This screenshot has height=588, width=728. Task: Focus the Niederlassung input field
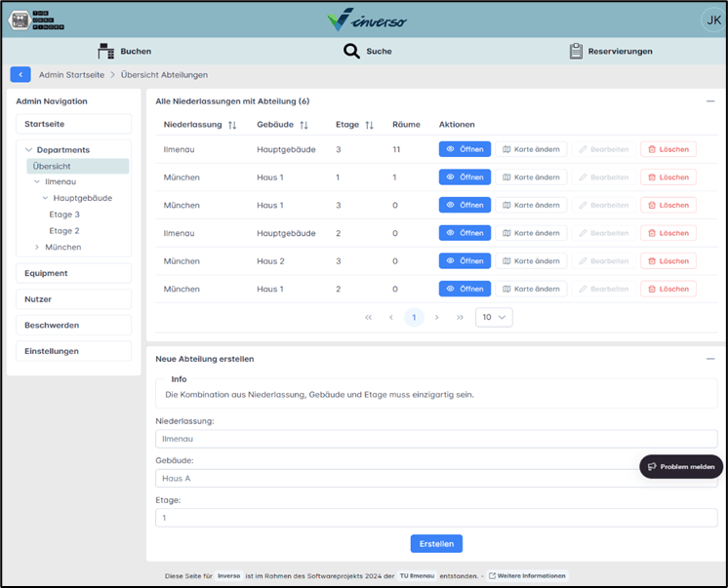pos(436,439)
